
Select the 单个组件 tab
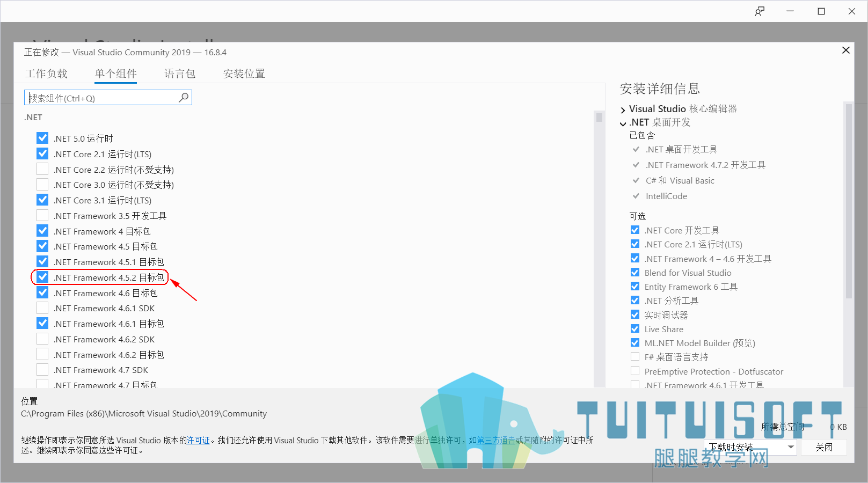pyautogui.click(x=116, y=74)
